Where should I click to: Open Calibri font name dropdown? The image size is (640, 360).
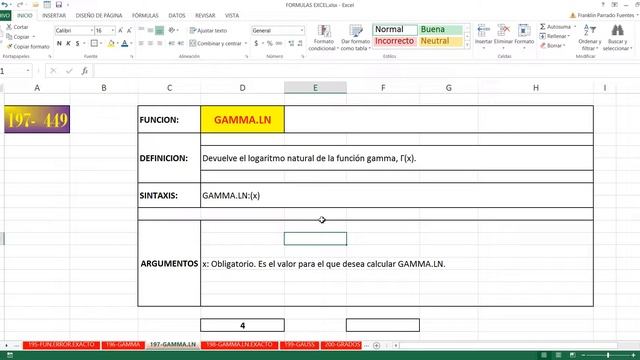click(x=91, y=31)
